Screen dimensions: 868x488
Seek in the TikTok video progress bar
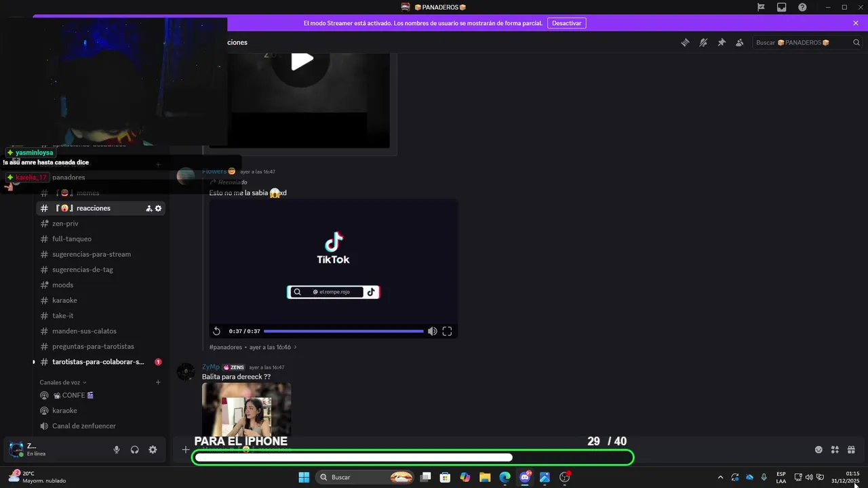tap(343, 331)
